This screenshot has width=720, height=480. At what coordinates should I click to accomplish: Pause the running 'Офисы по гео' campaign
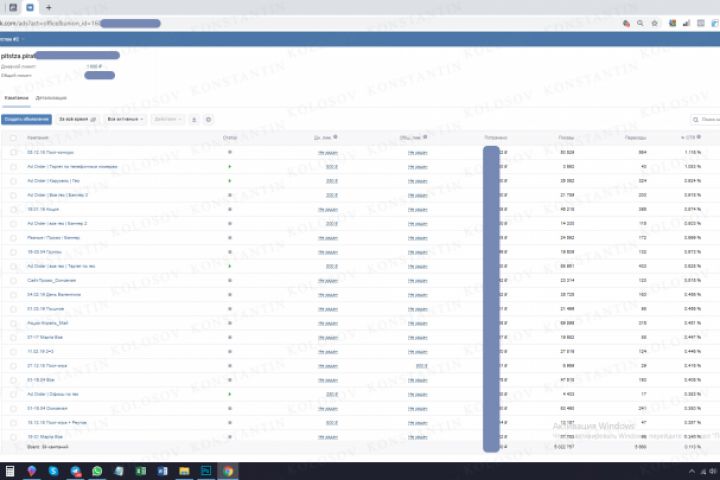pos(230,394)
